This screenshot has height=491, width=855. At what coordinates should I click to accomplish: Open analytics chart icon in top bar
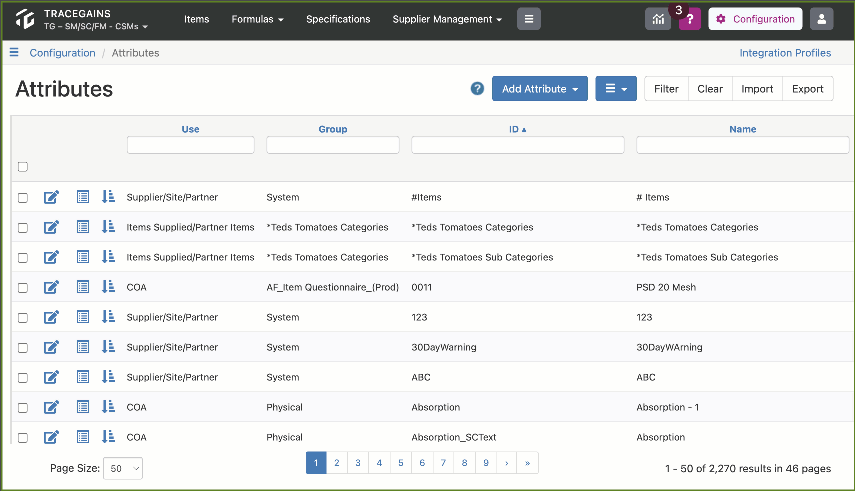coord(658,19)
